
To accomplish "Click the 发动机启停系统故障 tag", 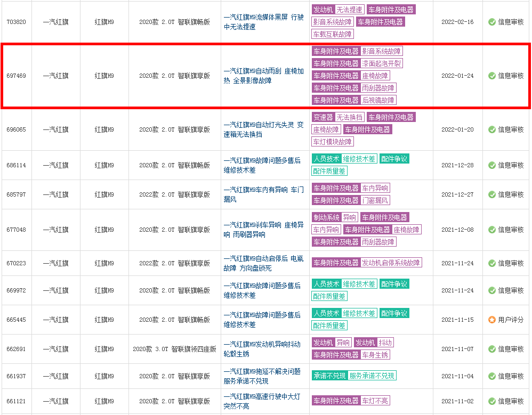I will click(391, 263).
